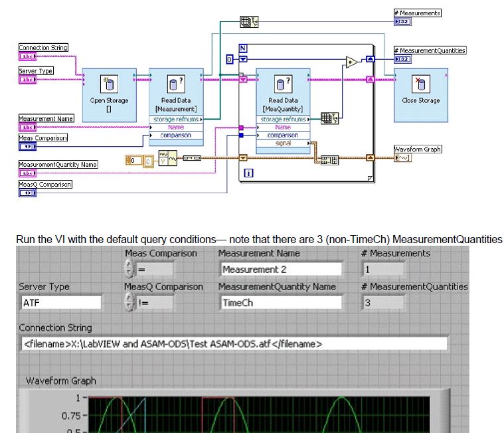
Task: Click the Connection String filename field
Action: pyautogui.click(x=234, y=344)
